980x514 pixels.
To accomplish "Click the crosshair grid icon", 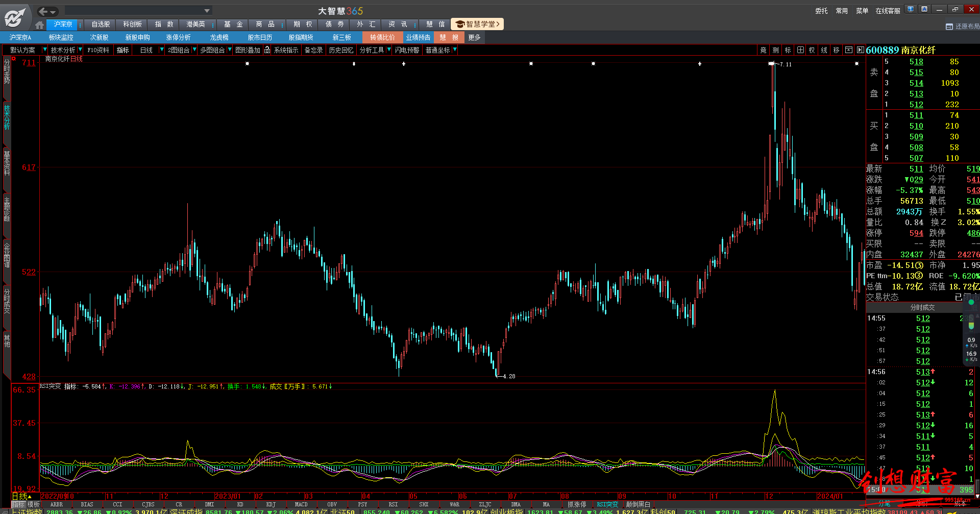I will (x=800, y=50).
